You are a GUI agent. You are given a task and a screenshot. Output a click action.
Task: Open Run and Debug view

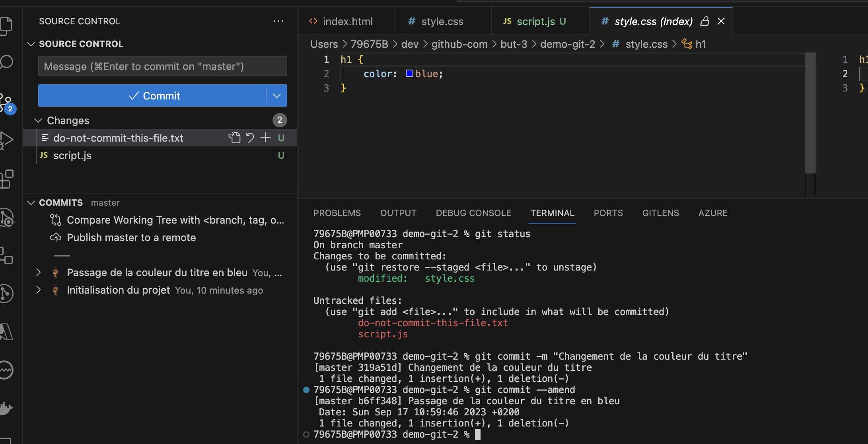pos(6,140)
